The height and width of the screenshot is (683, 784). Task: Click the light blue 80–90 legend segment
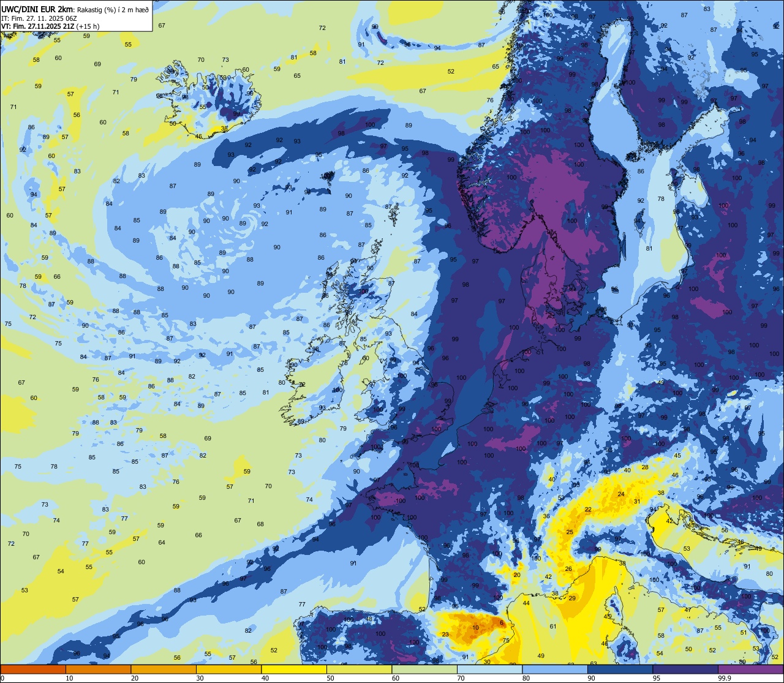(x=555, y=669)
